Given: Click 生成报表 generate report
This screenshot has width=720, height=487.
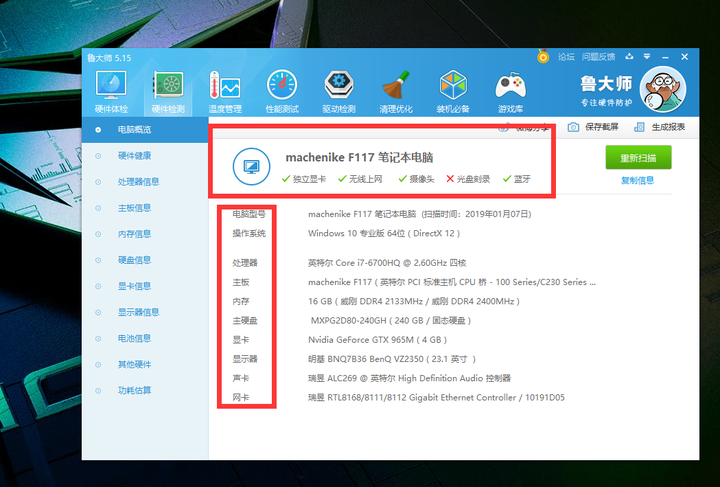Looking at the screenshot, I should [659, 127].
